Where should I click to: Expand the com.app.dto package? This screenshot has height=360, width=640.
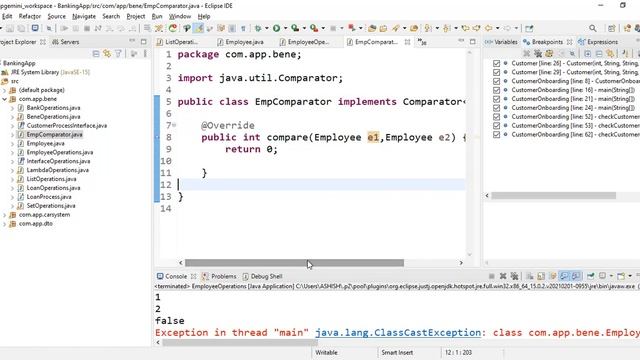[4, 224]
